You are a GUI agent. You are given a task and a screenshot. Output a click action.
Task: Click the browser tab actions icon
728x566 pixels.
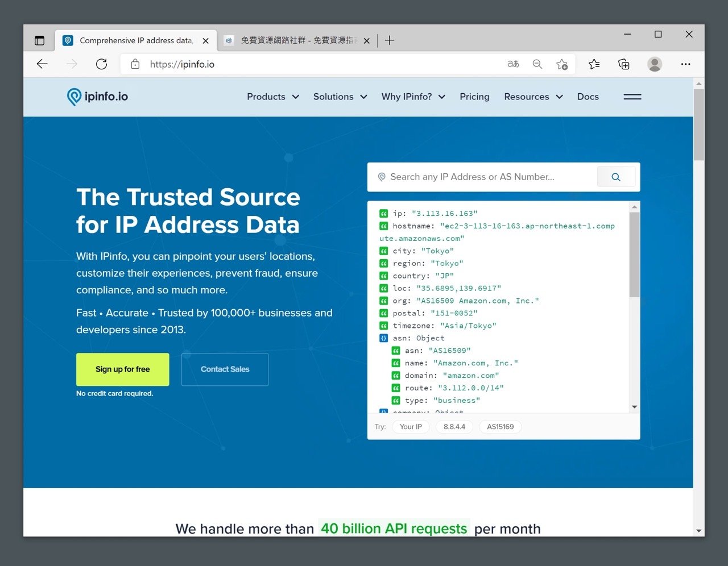pos(39,40)
